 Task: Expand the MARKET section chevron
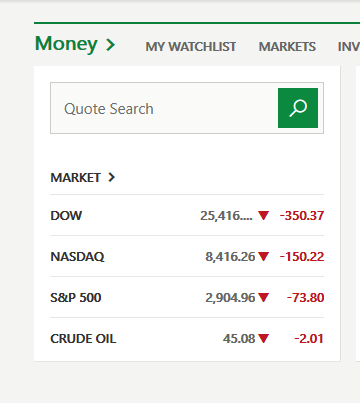(111, 177)
